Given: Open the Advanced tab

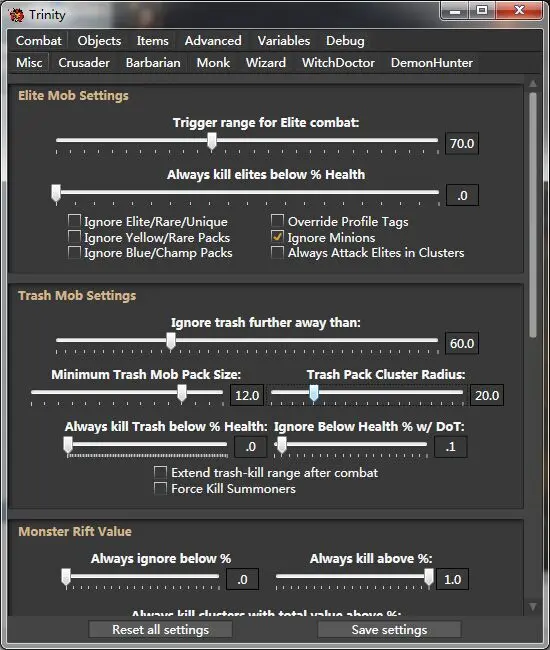Looking at the screenshot, I should (213, 41).
